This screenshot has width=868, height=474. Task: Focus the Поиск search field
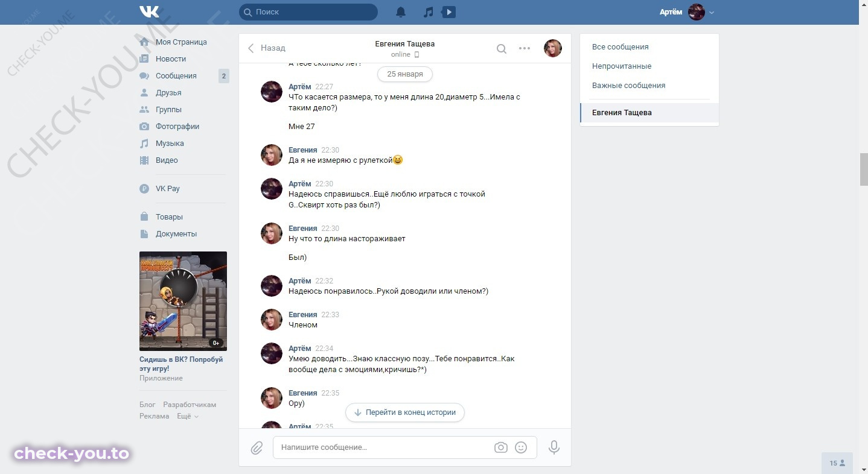[308, 12]
